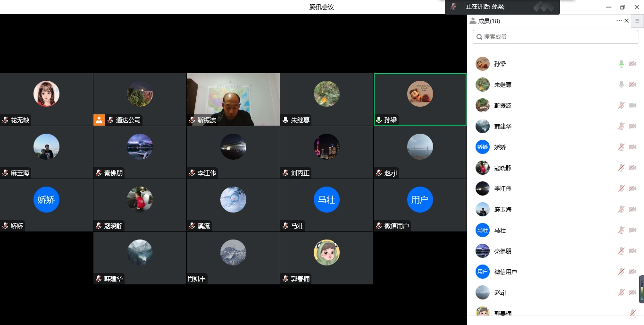Toggle the muted microphone in 马壮's member row
Image resolution: width=644 pixels, height=325 pixels.
point(621,230)
